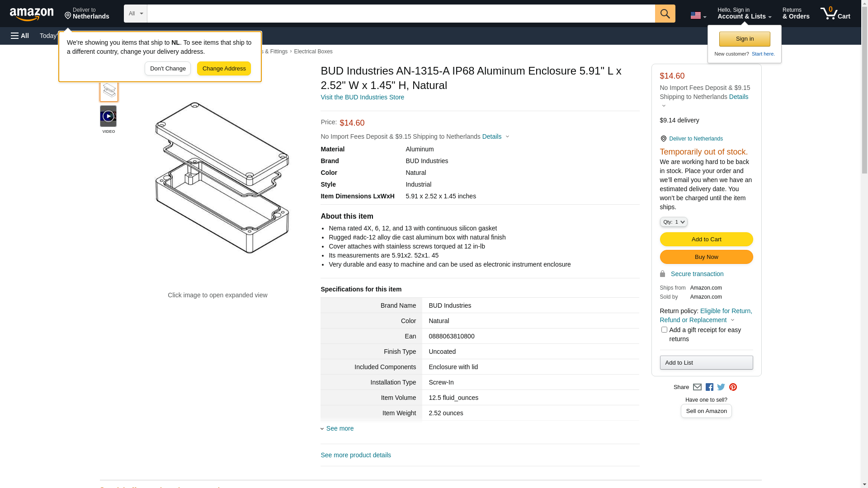Open the All hamburger menu
The image size is (868, 488).
[x=20, y=36]
